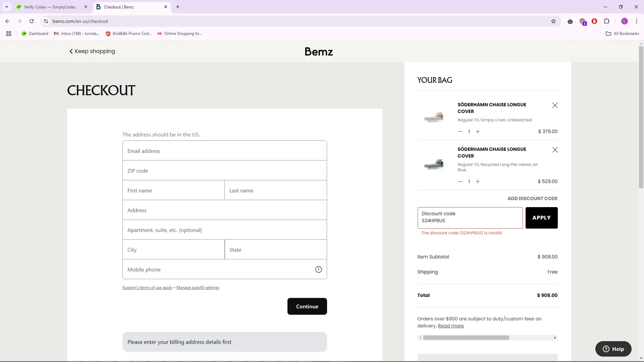This screenshot has width=644, height=362.
Task: Open the Online Shopping bookmark
Action: 180,33
